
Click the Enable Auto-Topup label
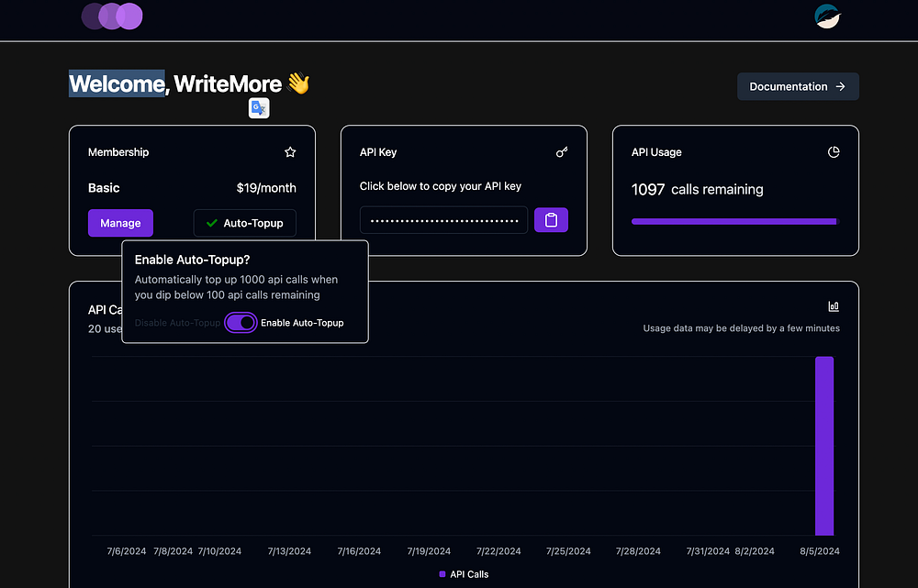[x=302, y=323]
